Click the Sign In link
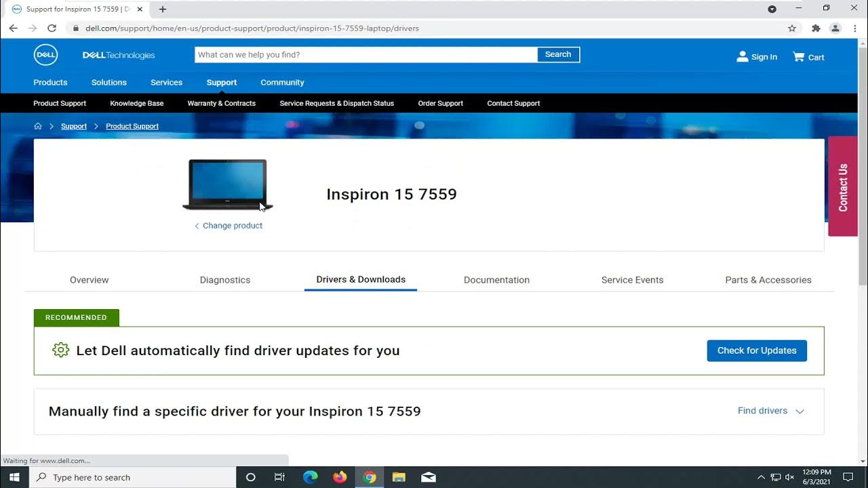Screen dimensions: 868x488 (x=764, y=58)
